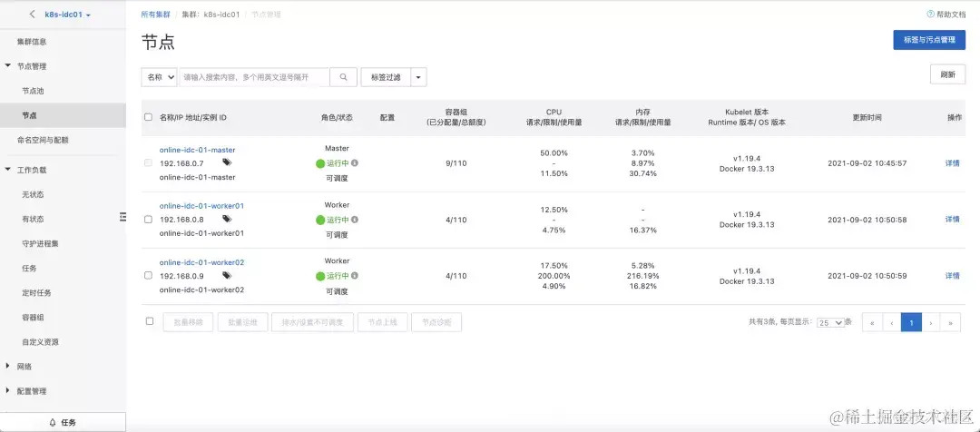The height and width of the screenshot is (432, 980).
Task: Tick the checkbox for online-idc-01-worker02
Action: tap(148, 275)
